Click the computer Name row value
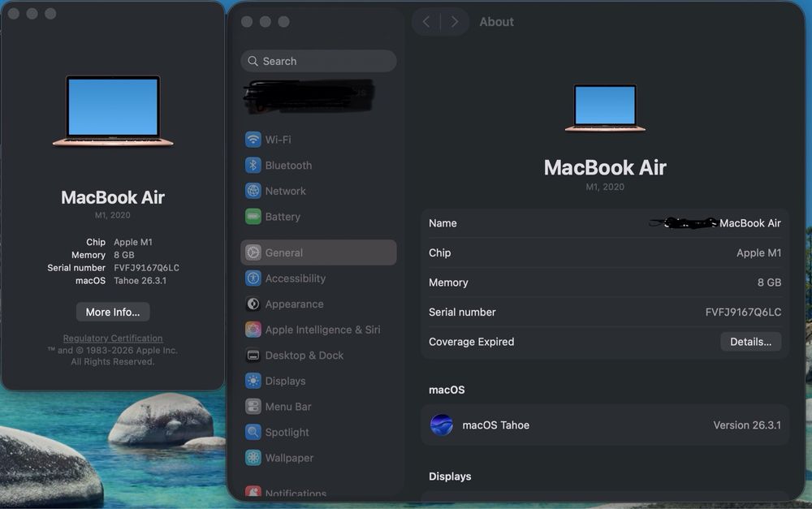Screen dimensions: 812x509 coord(715,223)
